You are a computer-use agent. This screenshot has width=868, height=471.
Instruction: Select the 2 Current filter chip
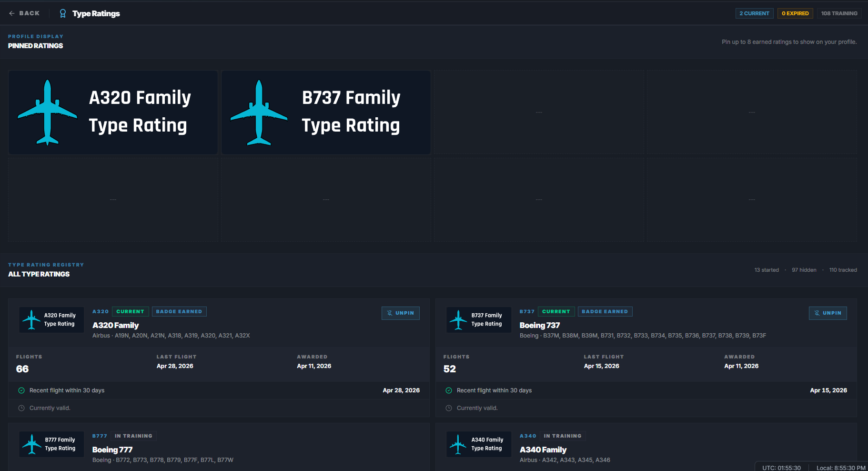pos(754,13)
